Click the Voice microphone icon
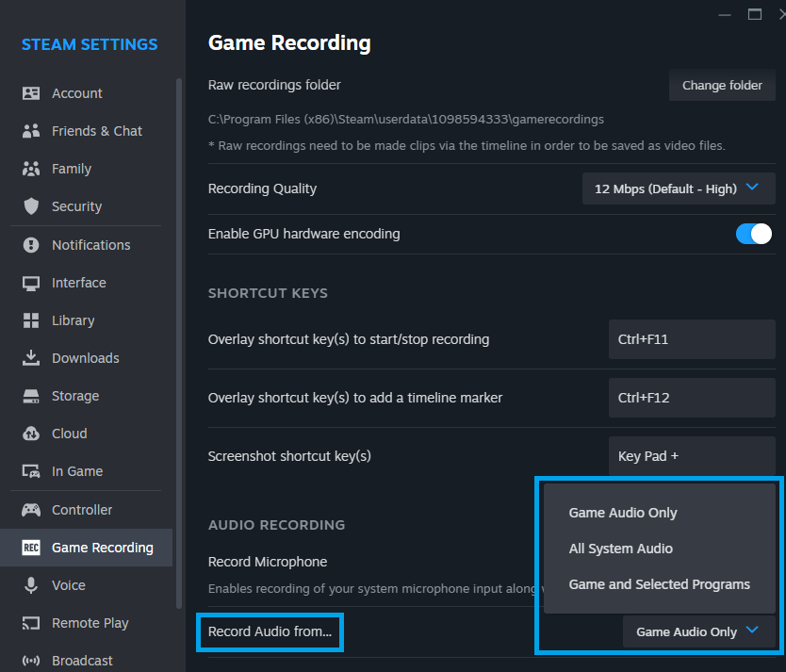Screen dimensions: 786x672 coord(31,585)
